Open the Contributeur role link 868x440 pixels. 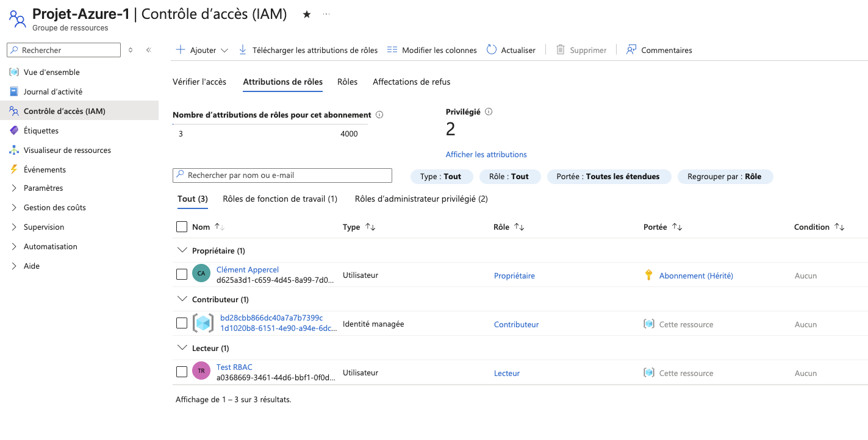pos(516,324)
